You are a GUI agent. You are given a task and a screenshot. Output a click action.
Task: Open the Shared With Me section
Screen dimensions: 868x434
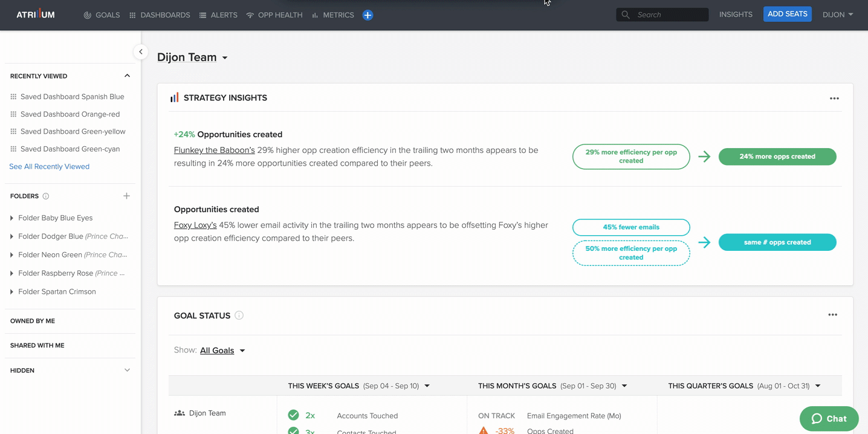coord(37,346)
